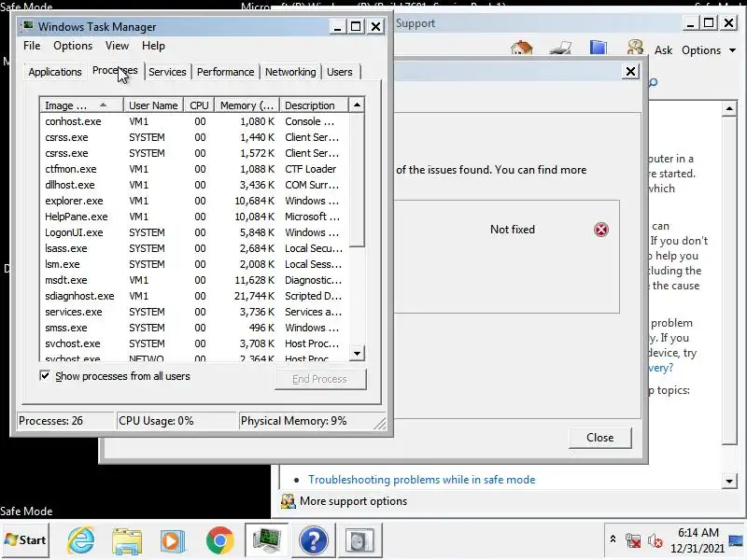Sort processes by Image Name column
This screenshot has width=747, height=560.
click(x=81, y=105)
